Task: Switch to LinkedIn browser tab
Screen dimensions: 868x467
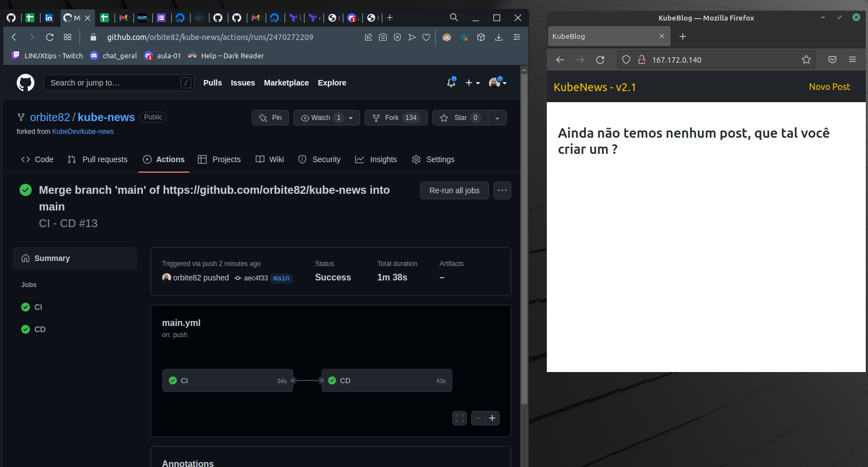Action: pyautogui.click(x=49, y=18)
